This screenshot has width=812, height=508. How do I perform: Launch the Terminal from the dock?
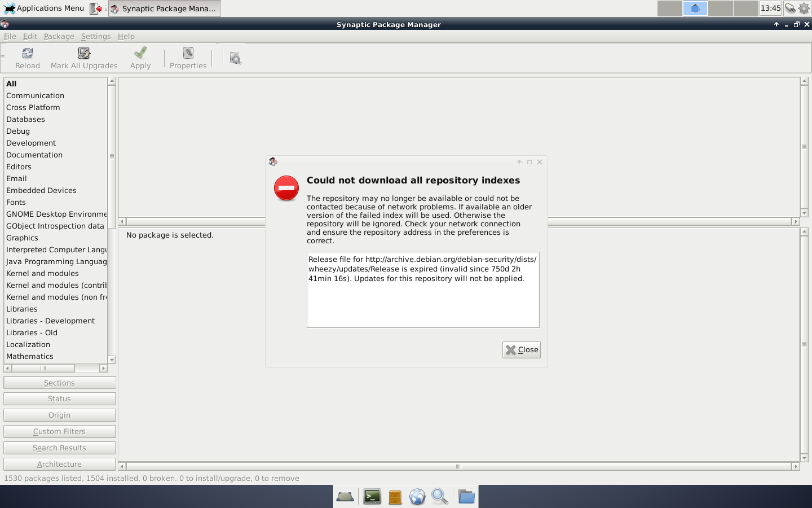click(x=372, y=497)
